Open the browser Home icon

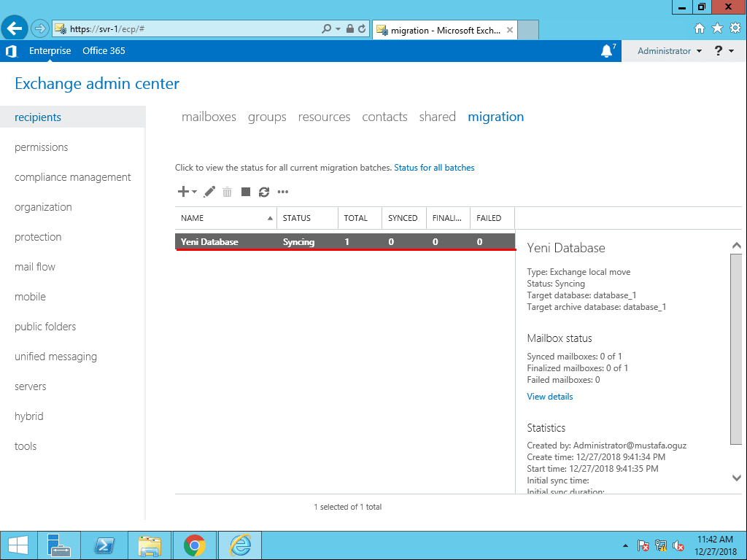coord(700,28)
